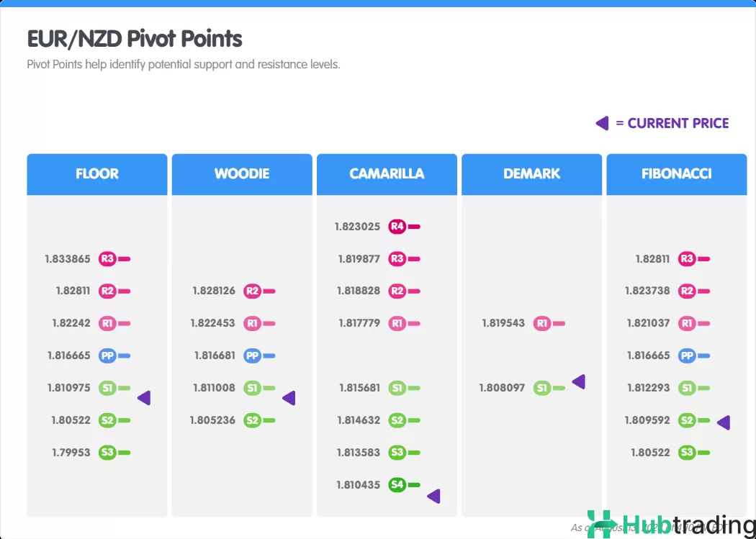Select the WOODIE column header
Screen dimensions: 756x539
coord(242,174)
